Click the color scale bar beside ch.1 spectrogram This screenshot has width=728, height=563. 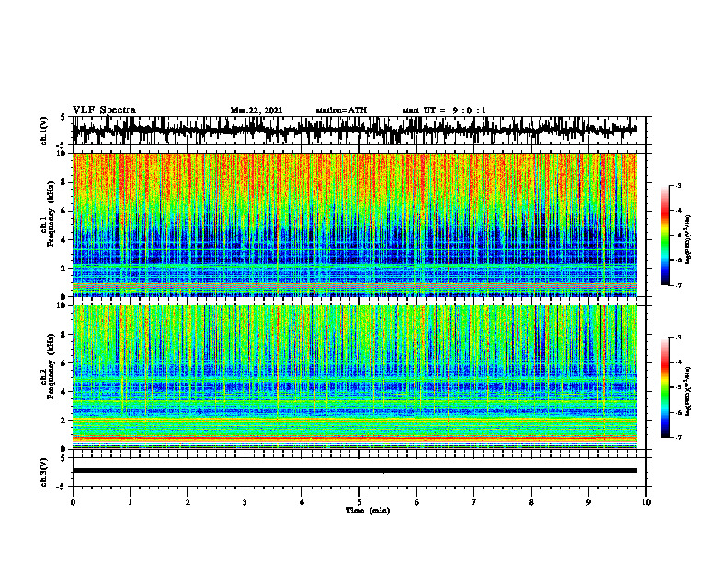click(665, 236)
